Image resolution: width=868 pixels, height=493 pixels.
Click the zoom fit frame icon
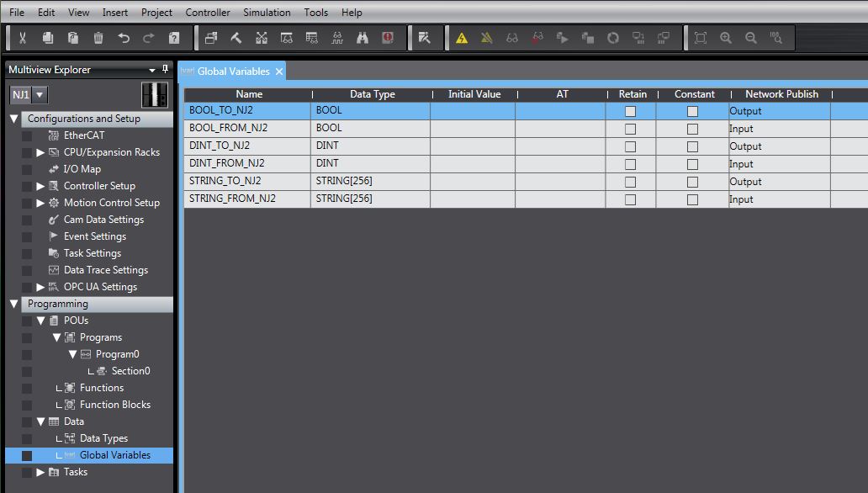pyautogui.click(x=701, y=38)
